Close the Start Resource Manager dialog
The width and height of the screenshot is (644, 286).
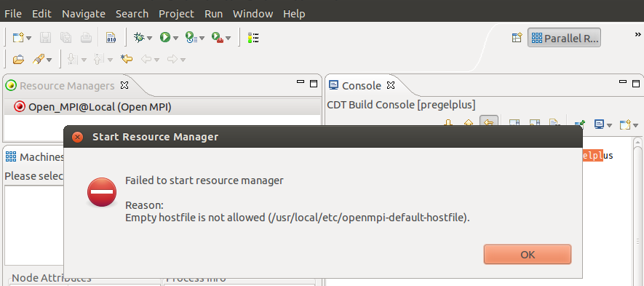[x=78, y=137]
